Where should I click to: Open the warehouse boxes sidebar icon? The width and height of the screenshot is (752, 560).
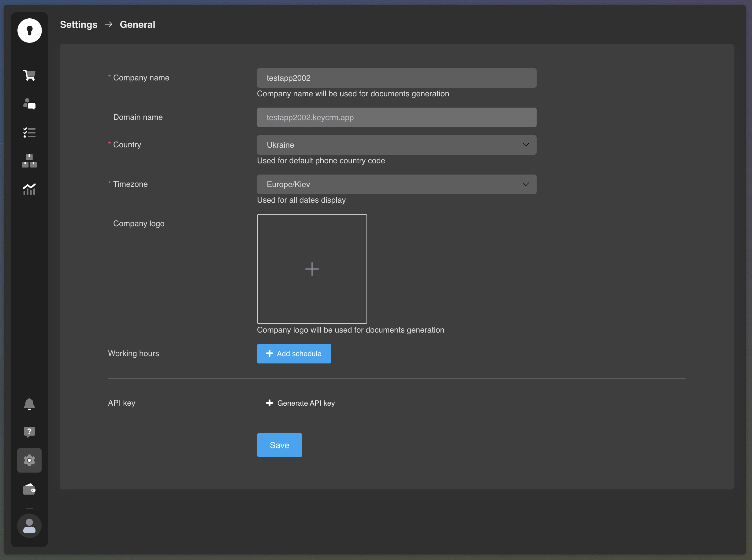(29, 161)
